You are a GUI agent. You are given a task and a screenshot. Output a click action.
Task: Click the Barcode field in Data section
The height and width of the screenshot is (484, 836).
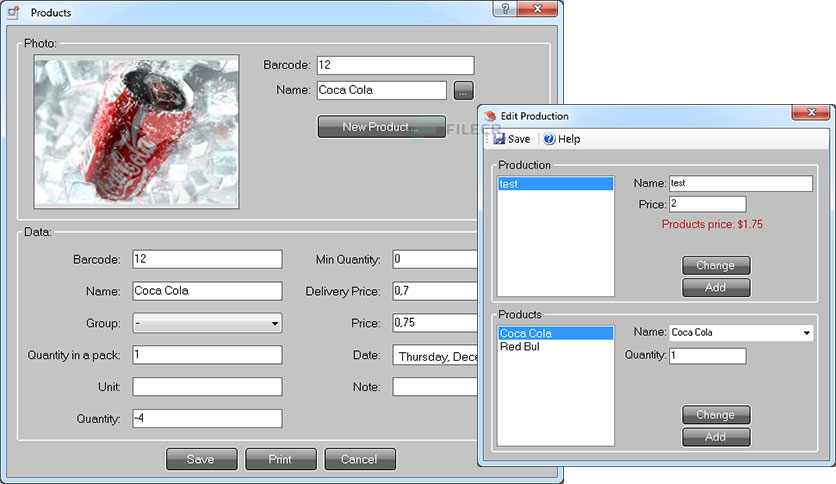pos(207,259)
